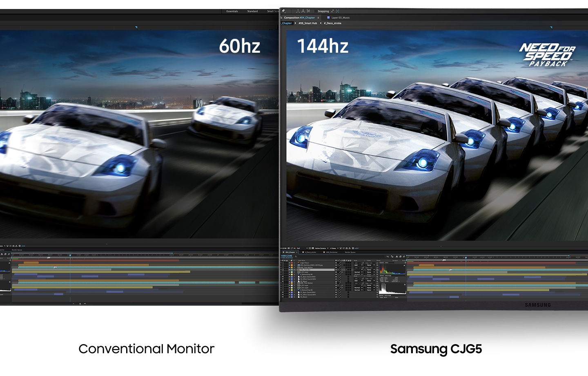
Task: Click the purple label swatch of the 03_Music layer
Action: [292, 281]
